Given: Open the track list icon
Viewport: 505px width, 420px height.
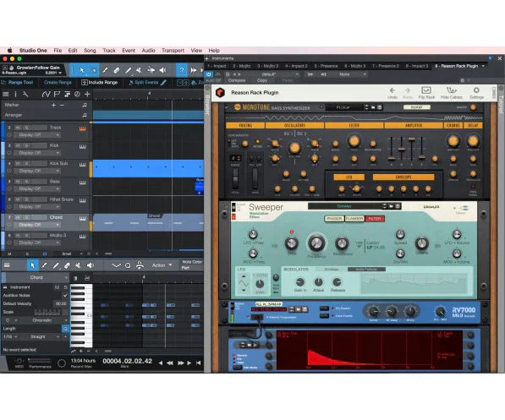Looking at the screenshot, I should pyautogui.click(x=6, y=95).
